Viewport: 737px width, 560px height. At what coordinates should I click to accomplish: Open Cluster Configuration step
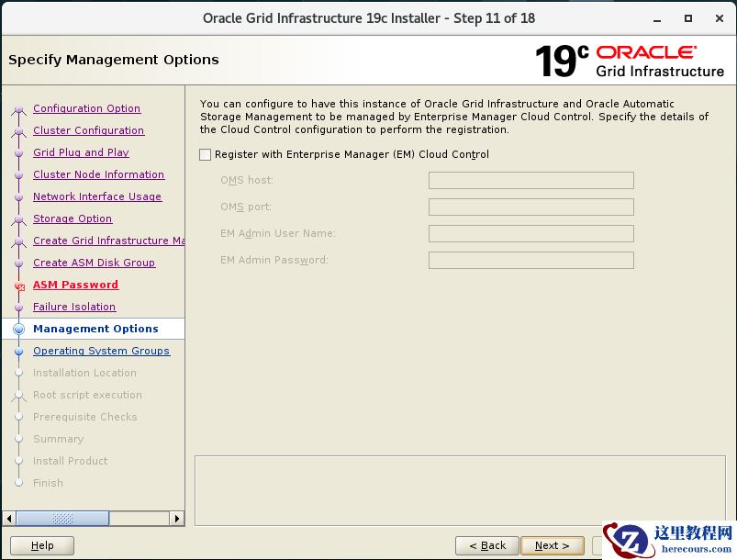point(88,130)
